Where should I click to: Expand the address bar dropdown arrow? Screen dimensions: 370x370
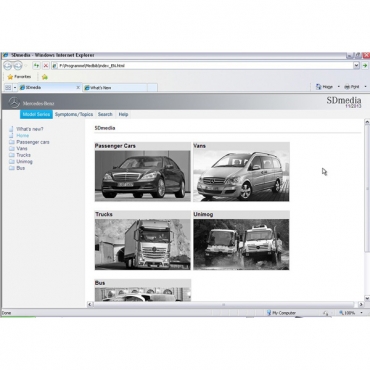tap(356, 66)
